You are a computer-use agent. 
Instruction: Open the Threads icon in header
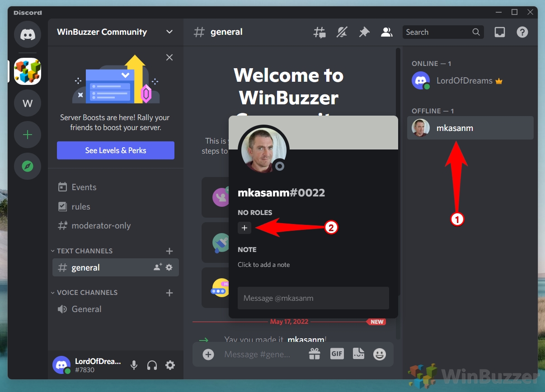319,32
